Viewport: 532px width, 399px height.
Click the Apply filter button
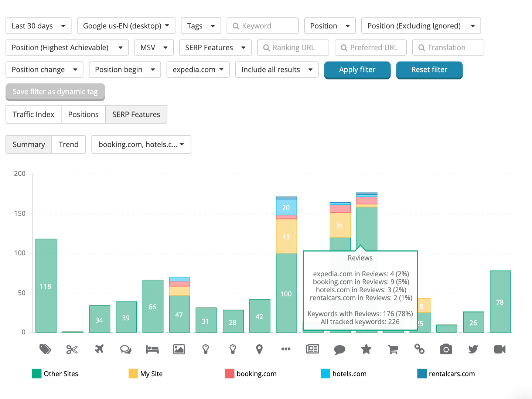tap(357, 70)
